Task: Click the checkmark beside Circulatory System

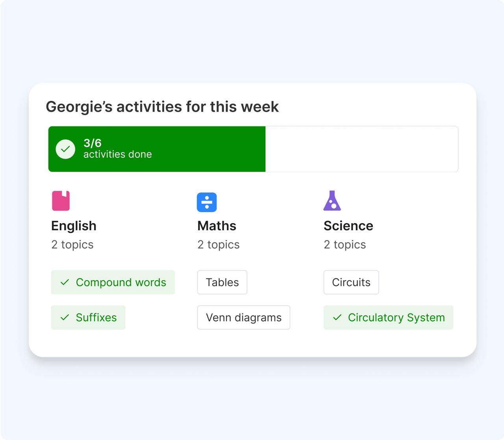Action: tap(337, 317)
